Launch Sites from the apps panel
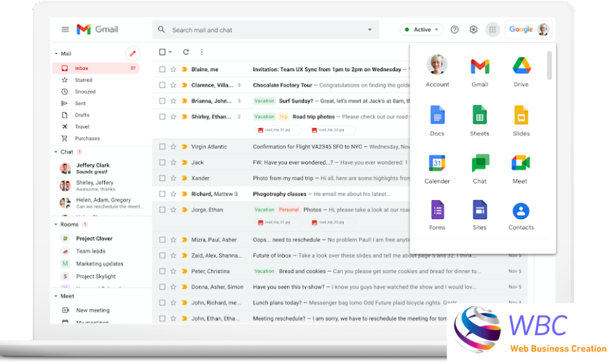The height and width of the screenshot is (364, 612). click(x=479, y=215)
